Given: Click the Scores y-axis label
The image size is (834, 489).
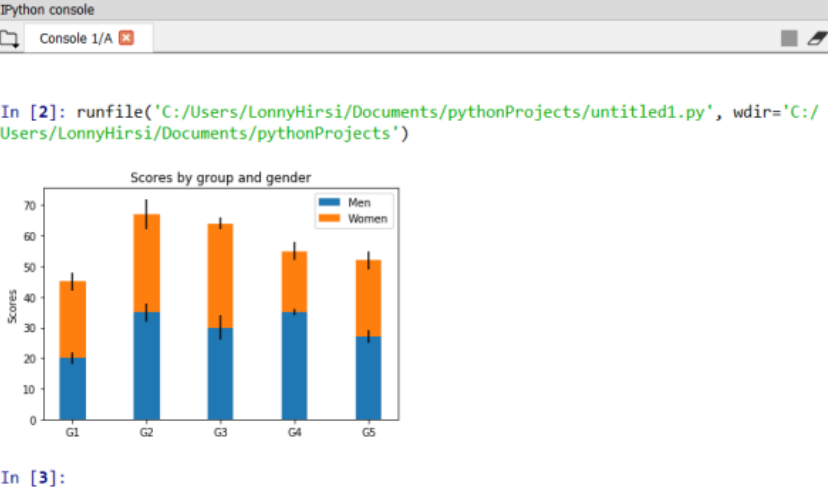Looking at the screenshot, I should 12,306.
